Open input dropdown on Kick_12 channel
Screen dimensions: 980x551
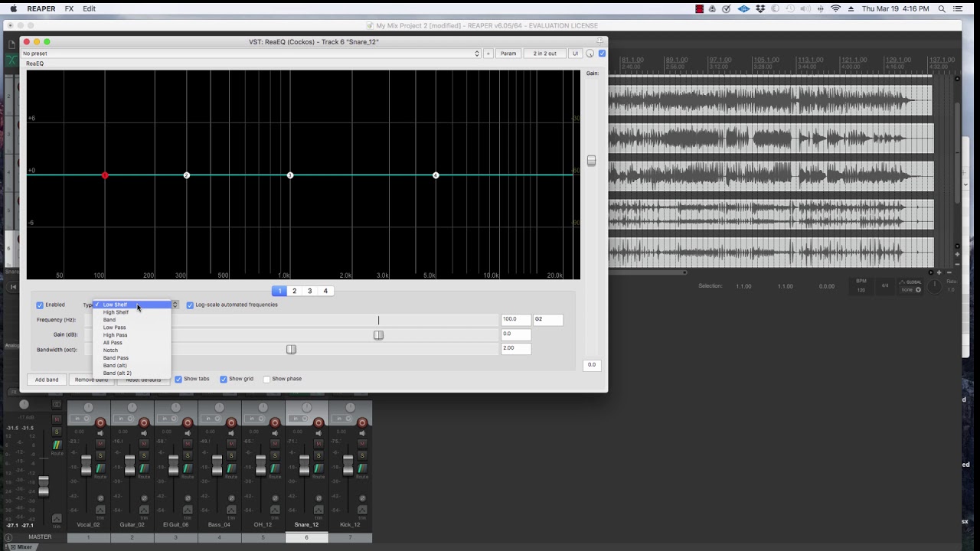[x=341, y=419]
